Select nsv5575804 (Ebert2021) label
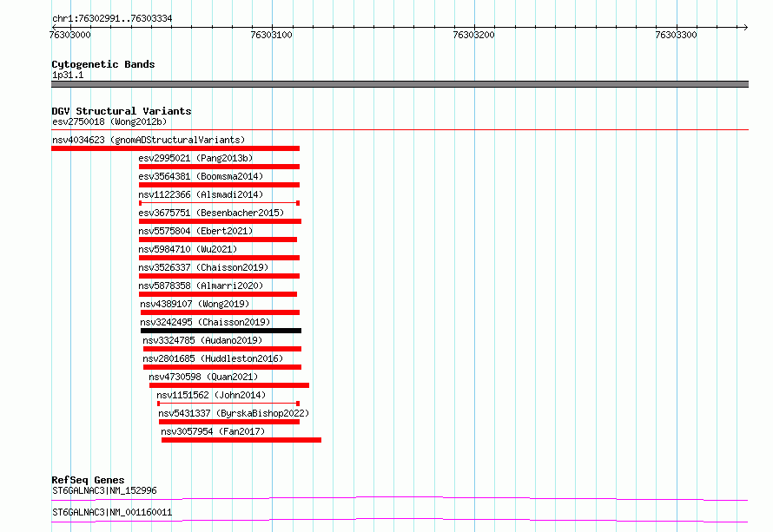The width and height of the screenshot is (773, 532). point(195,231)
